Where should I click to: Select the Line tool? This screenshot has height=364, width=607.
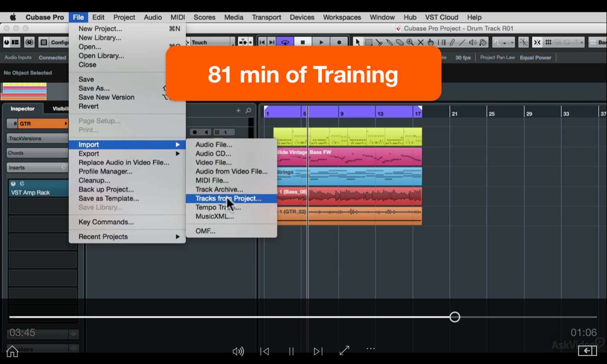pyautogui.click(x=462, y=42)
